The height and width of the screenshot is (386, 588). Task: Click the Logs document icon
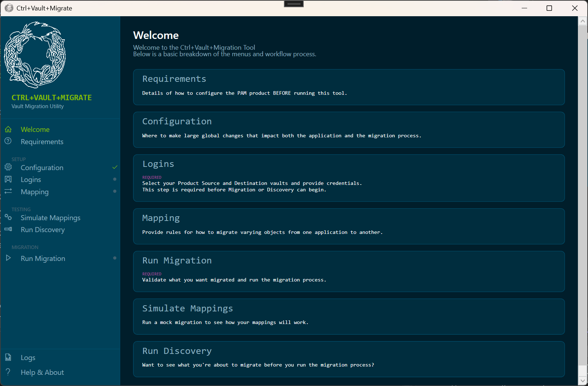tap(8, 357)
